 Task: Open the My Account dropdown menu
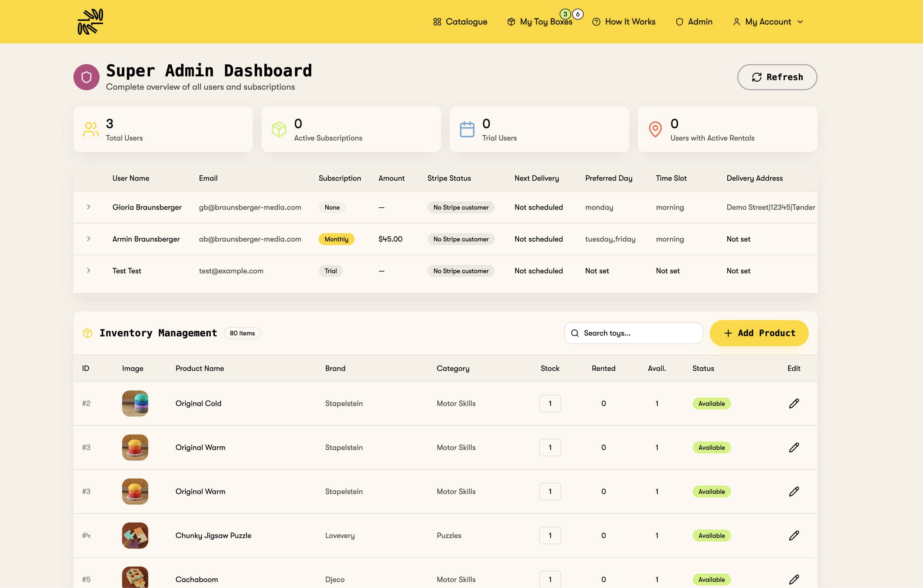click(768, 22)
